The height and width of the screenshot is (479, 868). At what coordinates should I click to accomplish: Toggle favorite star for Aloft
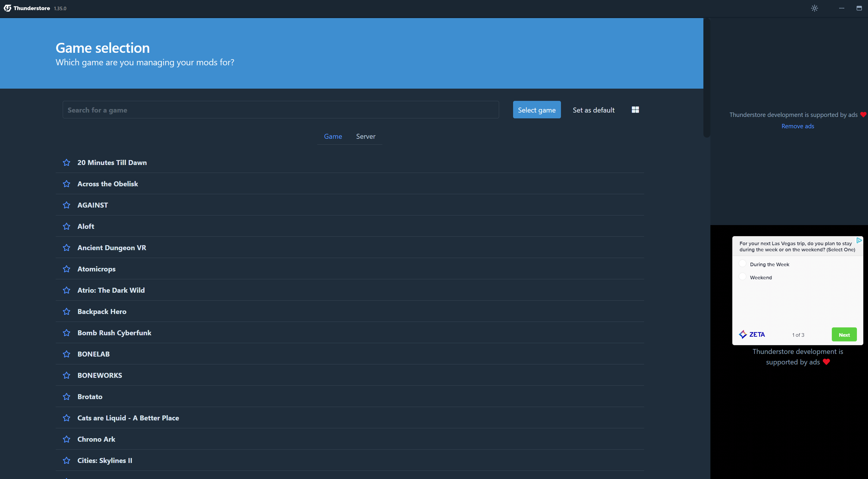(x=66, y=226)
